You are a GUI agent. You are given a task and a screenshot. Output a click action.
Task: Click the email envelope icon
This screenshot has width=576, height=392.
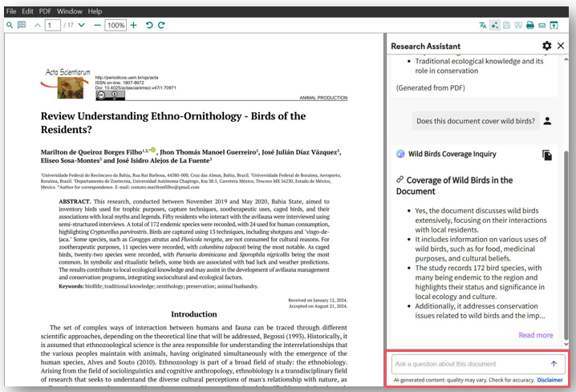[542, 26]
